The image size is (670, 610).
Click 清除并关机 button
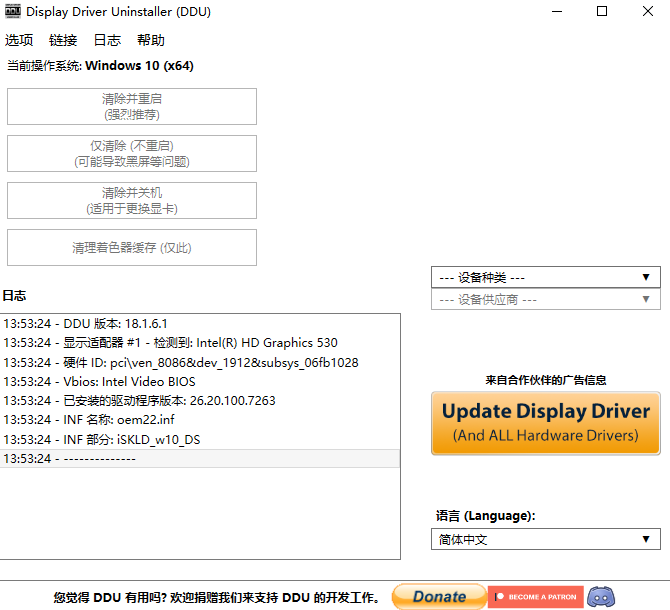pyautogui.click(x=132, y=200)
